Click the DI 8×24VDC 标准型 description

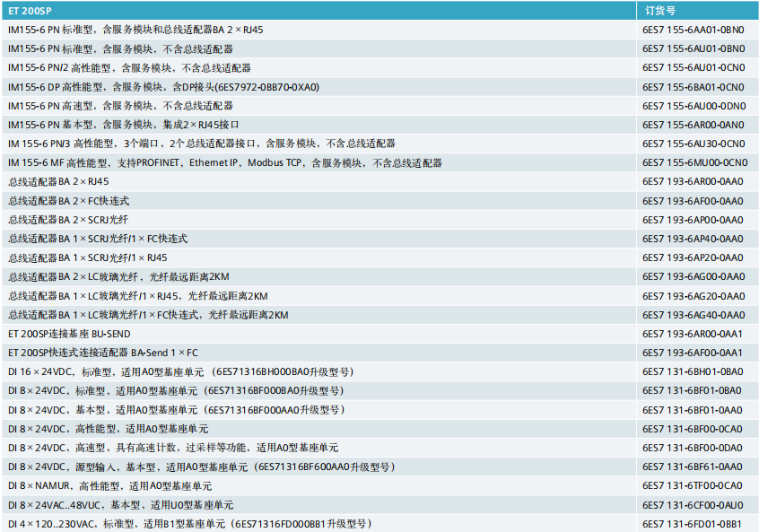pos(177,390)
